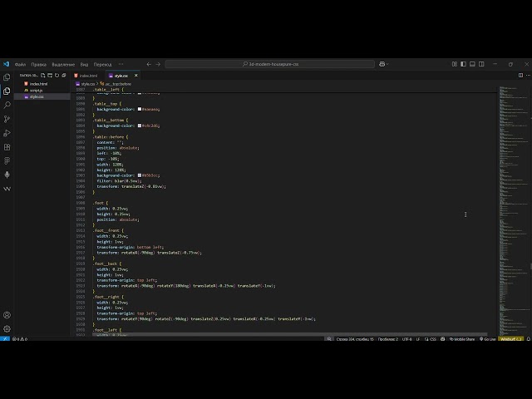Screen dimensions: 532x399
Task: Click the code minimap on the right
Action: coord(514,210)
